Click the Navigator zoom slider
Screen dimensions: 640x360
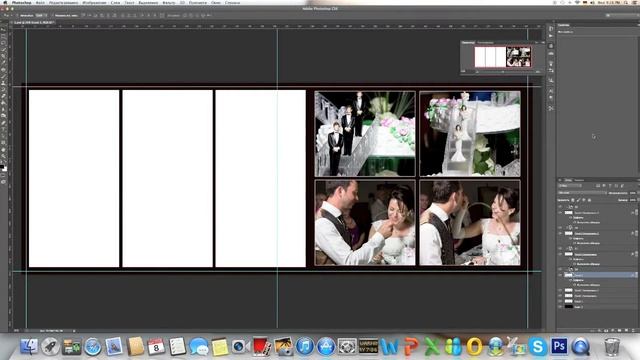coord(503,71)
